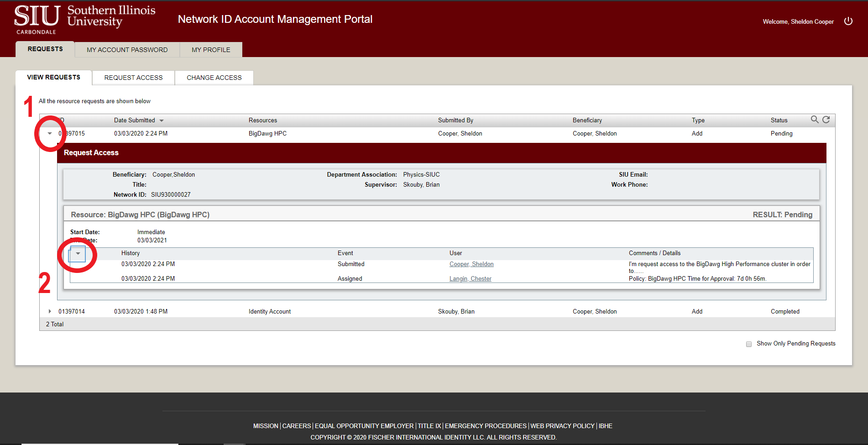
Task: Click the Request Access panel heading
Action: [91, 153]
